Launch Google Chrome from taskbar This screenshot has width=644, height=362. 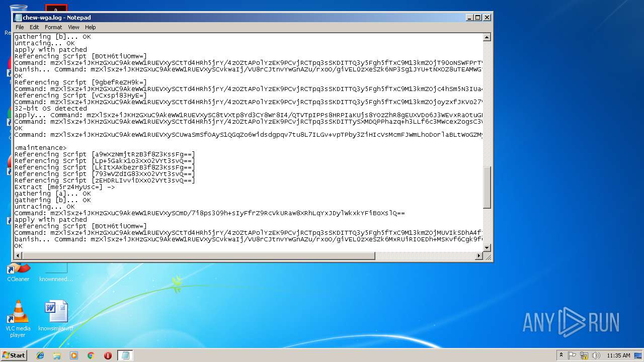[91, 355]
